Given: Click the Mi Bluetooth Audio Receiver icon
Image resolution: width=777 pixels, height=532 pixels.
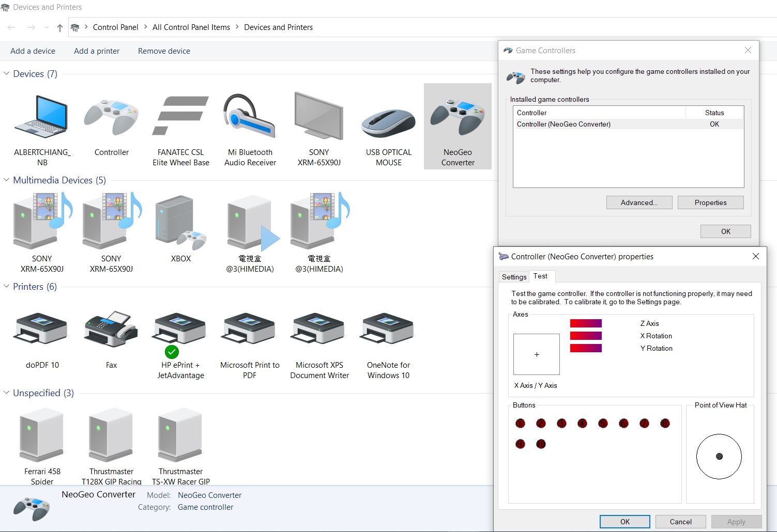Looking at the screenshot, I should [250, 116].
